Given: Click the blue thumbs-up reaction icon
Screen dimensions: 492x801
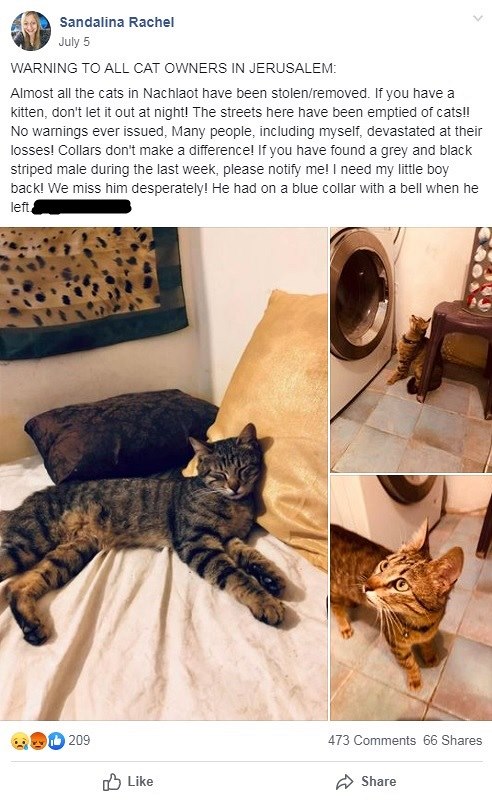Looking at the screenshot, I should click(x=56, y=741).
